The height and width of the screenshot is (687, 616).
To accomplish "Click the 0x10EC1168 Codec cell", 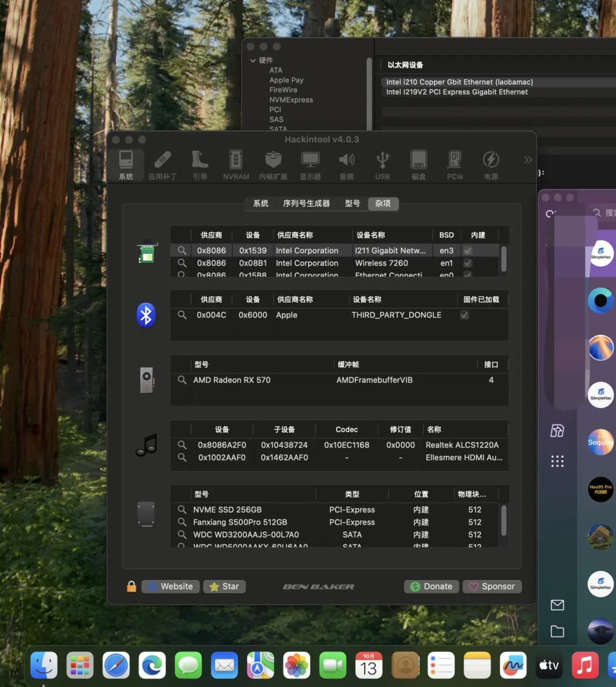I will [347, 445].
